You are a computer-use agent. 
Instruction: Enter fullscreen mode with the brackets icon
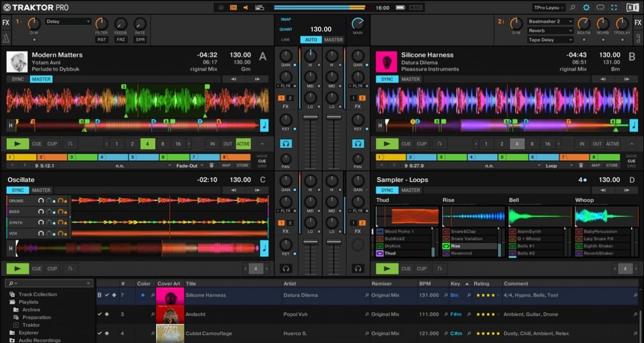coord(613,7)
